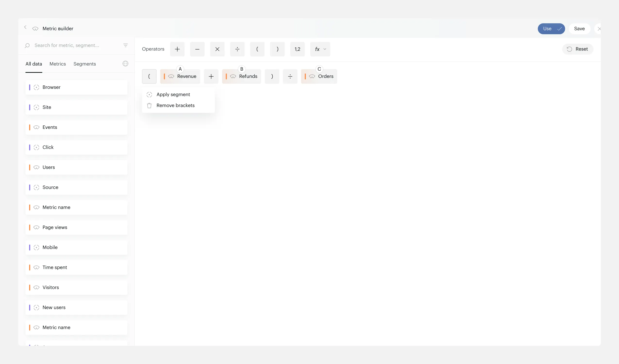Switch to Metrics tab

pyautogui.click(x=58, y=64)
